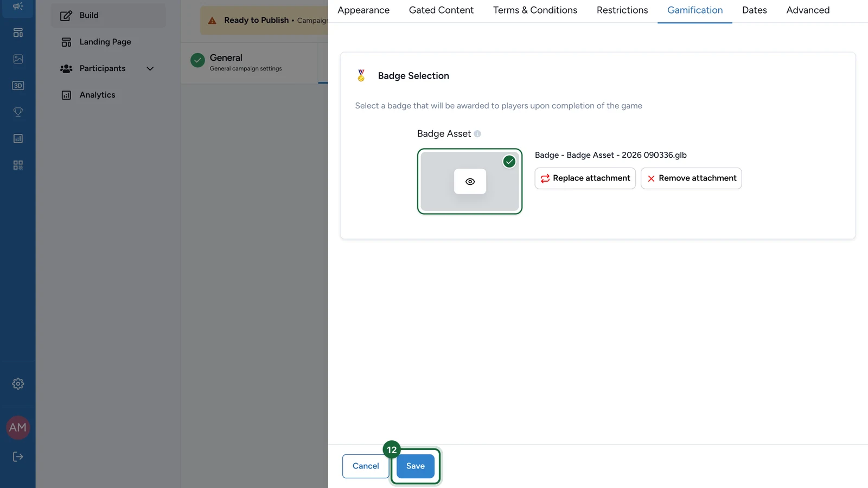868x488 pixels.
Task: Open the 3D assets sidebar icon
Action: 18,86
